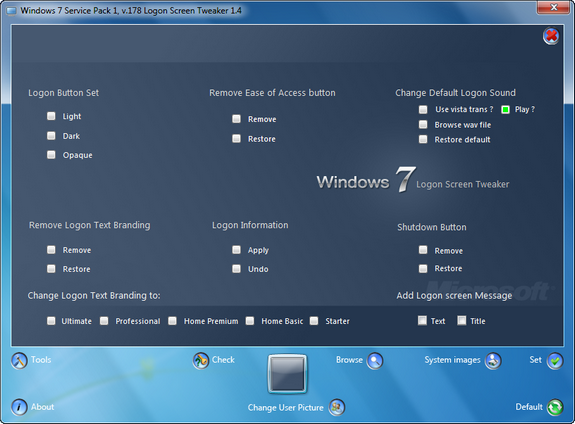Check Restore under Logon Text Branding
The width and height of the screenshot is (575, 424).
[51, 269]
